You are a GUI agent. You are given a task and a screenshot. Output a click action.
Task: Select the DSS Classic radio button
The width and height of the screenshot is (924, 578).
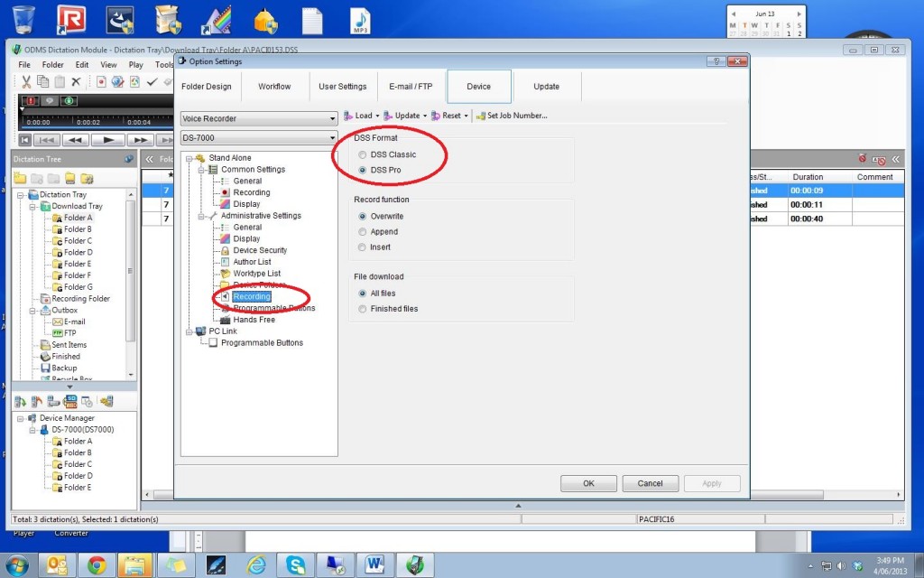coord(363,154)
